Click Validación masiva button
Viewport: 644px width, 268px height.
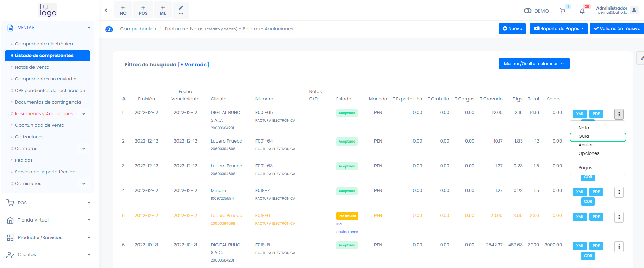tap(617, 29)
